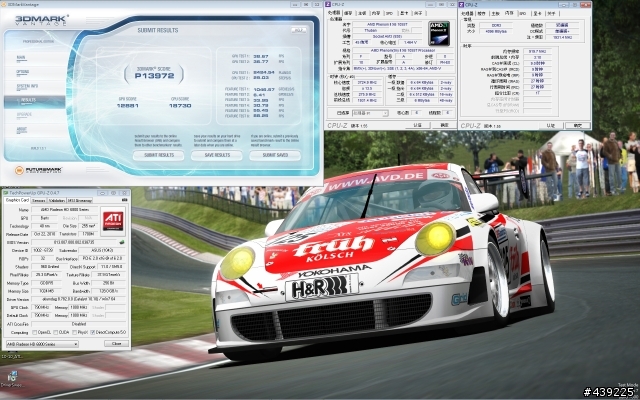Select the third (mainboard) tab in right CPU-Z
This screenshot has height=400, width=640.
[x=496, y=13]
